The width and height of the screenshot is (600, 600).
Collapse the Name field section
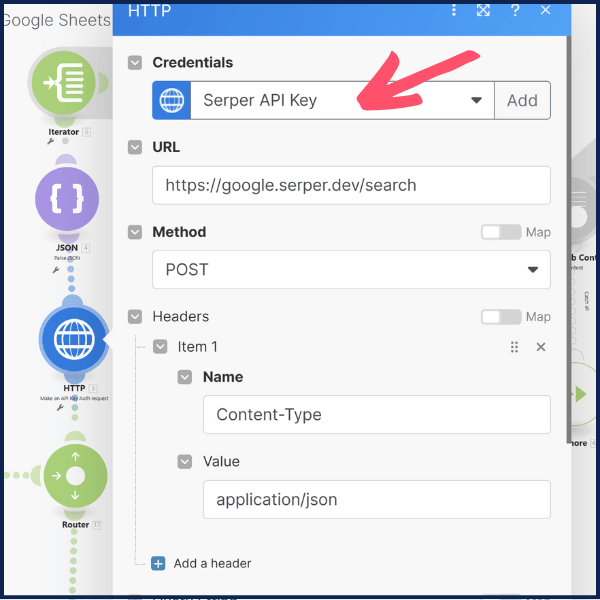coord(185,377)
